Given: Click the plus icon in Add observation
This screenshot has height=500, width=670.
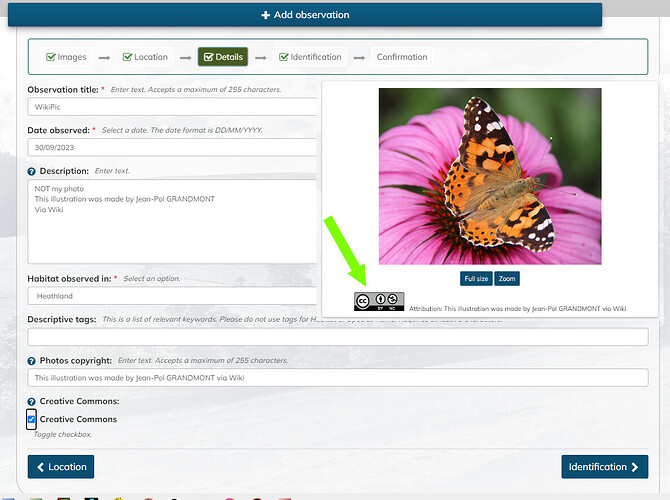Looking at the screenshot, I should point(265,15).
